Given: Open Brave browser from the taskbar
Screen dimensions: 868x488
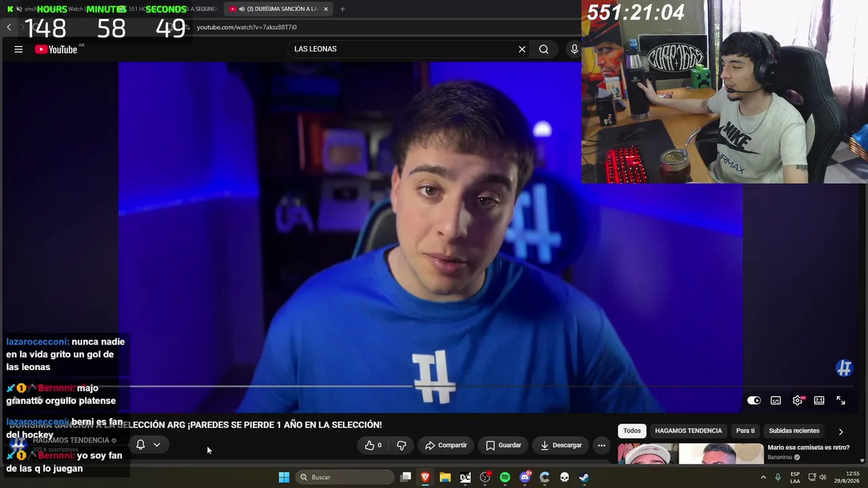Looking at the screenshot, I should [x=425, y=477].
